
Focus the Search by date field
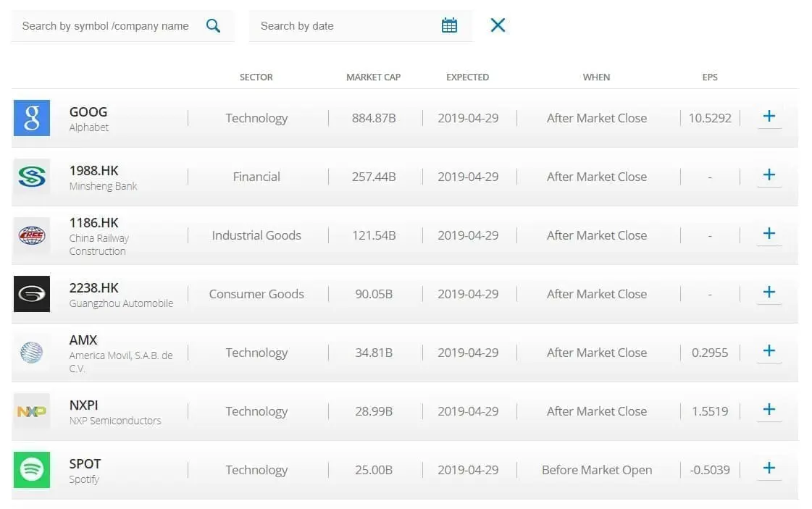coord(361,26)
